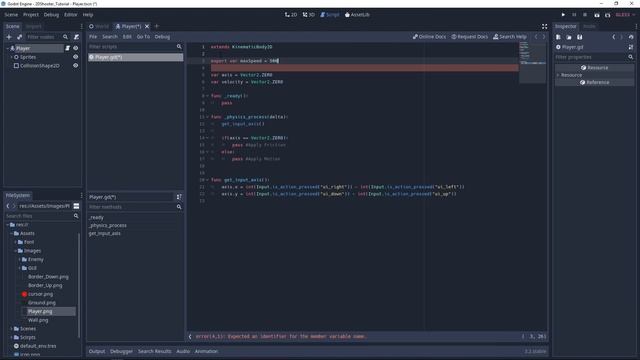Screen dimensions: 640x360
Task: Expand the Scripts folder
Action: click(x=11, y=338)
